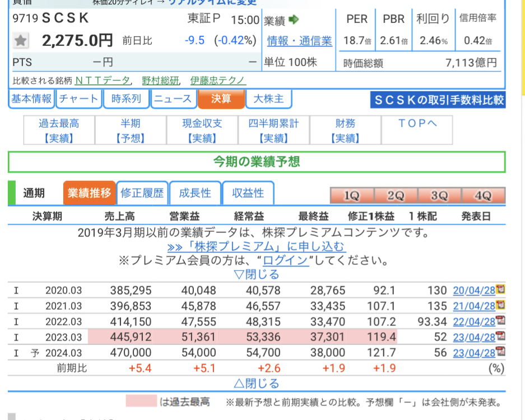Open the 21/04/28 announcement date link
The height and width of the screenshot is (420, 525).
point(474,306)
